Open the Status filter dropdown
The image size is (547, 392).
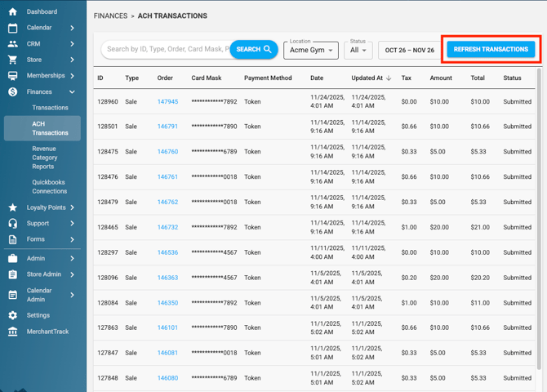coord(358,50)
